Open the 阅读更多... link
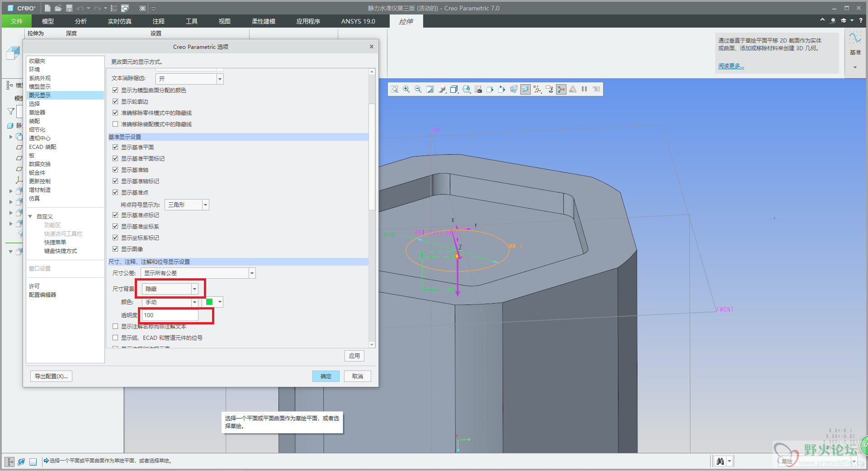Screen dimensions: 868x471 tap(731, 66)
